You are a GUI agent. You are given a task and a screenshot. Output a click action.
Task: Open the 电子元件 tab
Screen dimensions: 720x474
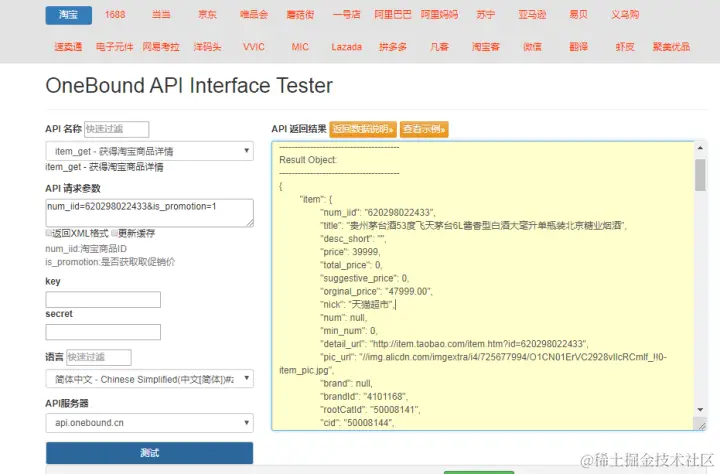tap(115, 47)
